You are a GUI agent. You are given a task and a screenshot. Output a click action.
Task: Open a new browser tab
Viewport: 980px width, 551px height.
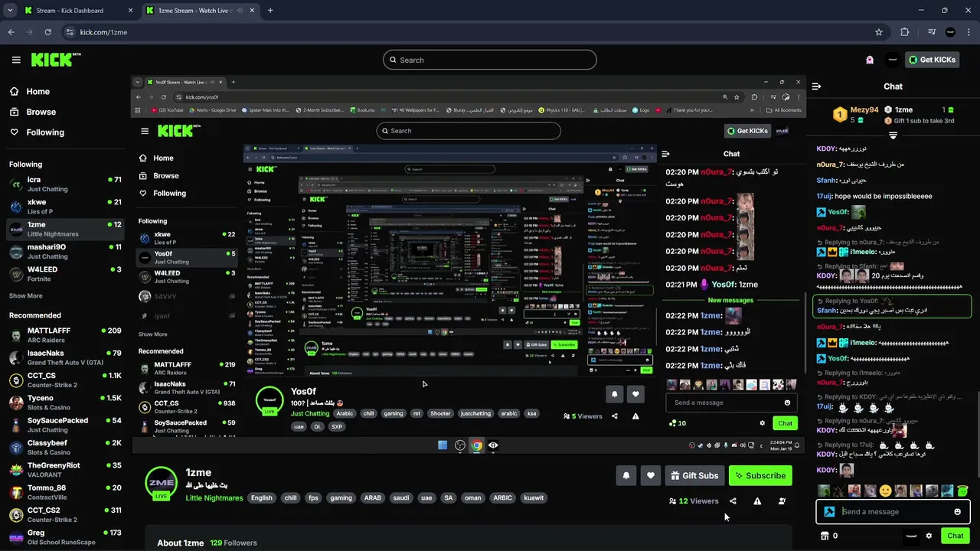tap(270, 11)
